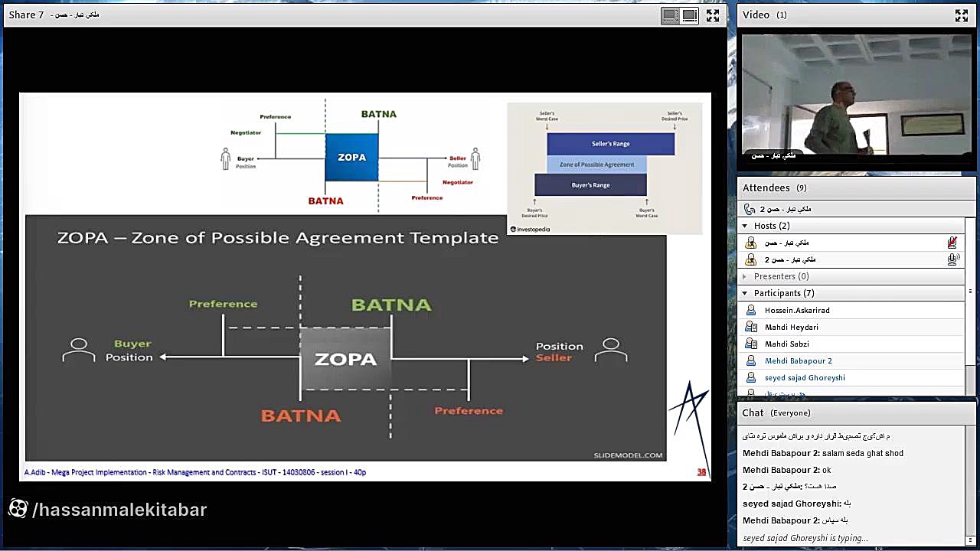Screen dimensions: 980x551
Task: Click the Buyer Position person icon on slide
Action: point(79,350)
